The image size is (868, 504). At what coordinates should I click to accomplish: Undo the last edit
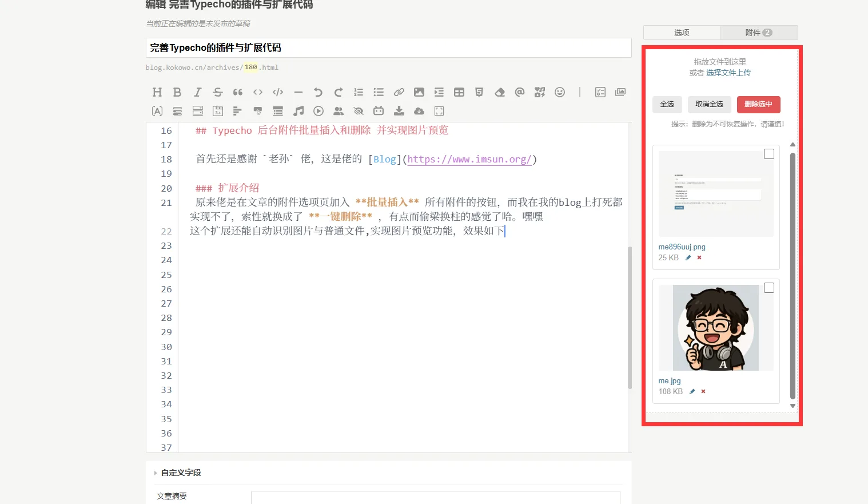coord(318,92)
